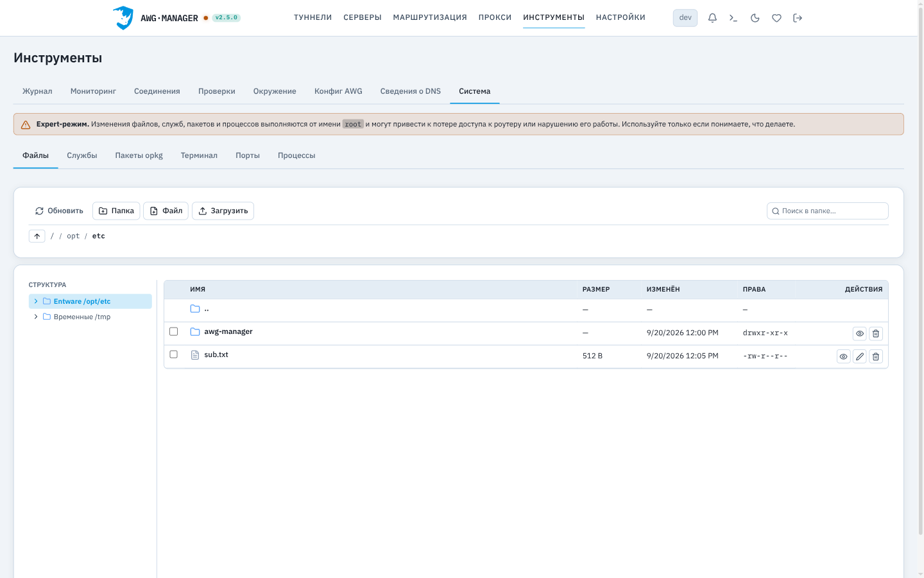Expand the Entware /opt/etc tree node

[36, 301]
